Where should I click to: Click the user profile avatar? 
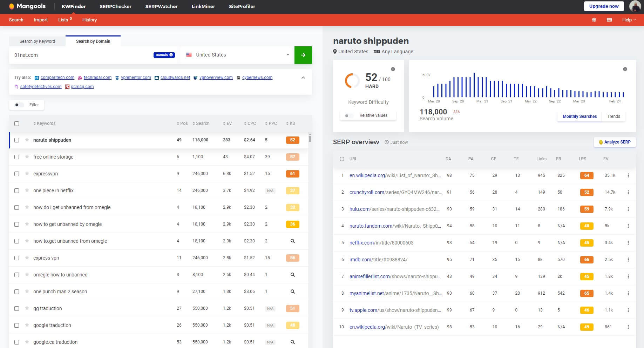635,6
